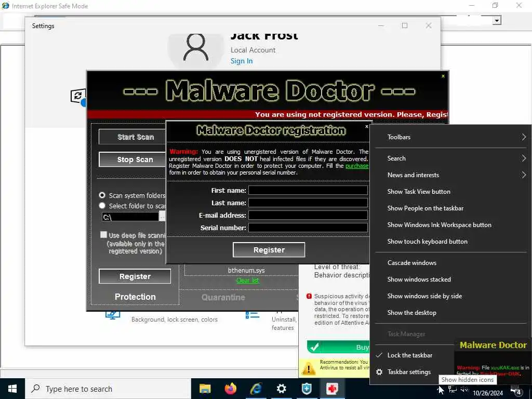Image resolution: width=532 pixels, height=399 pixels.
Task: Click the Start Scan button
Action: pos(132,137)
